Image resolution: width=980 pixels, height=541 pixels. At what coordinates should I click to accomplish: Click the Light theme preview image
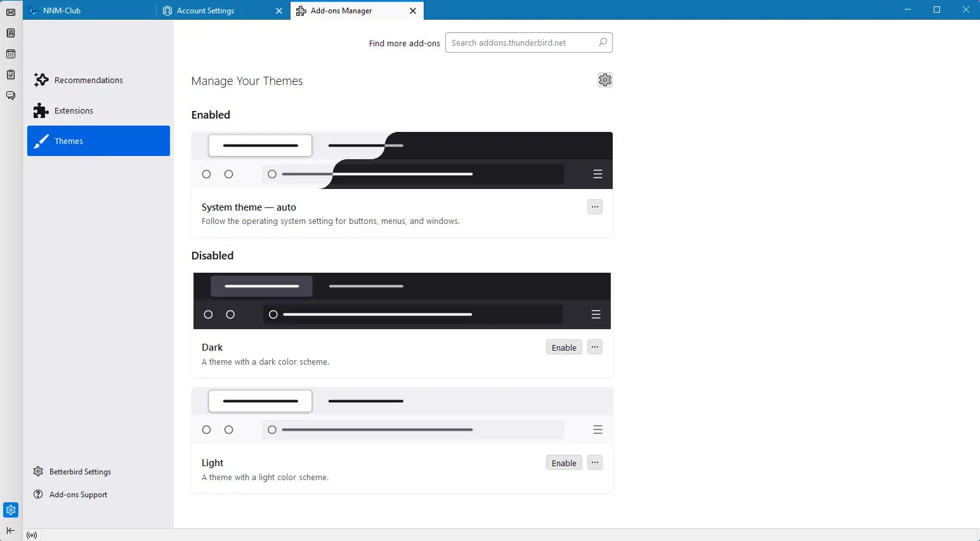click(402, 415)
